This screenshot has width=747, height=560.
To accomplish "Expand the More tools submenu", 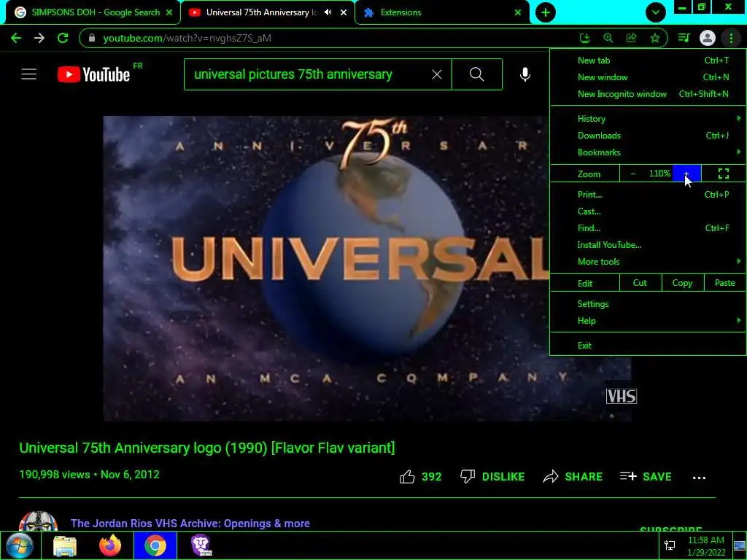I will pyautogui.click(x=648, y=262).
